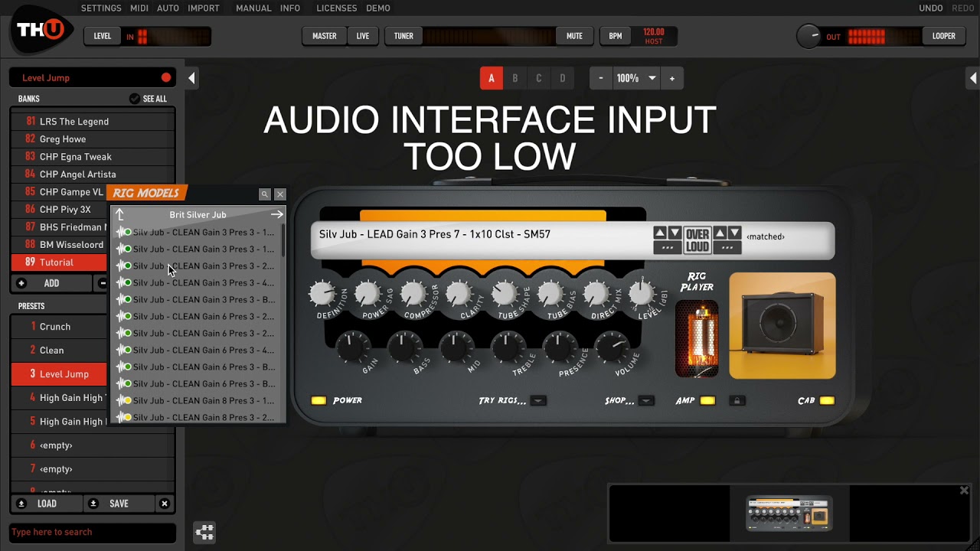Load a preset file
The height and width of the screenshot is (551, 980).
(x=47, y=504)
